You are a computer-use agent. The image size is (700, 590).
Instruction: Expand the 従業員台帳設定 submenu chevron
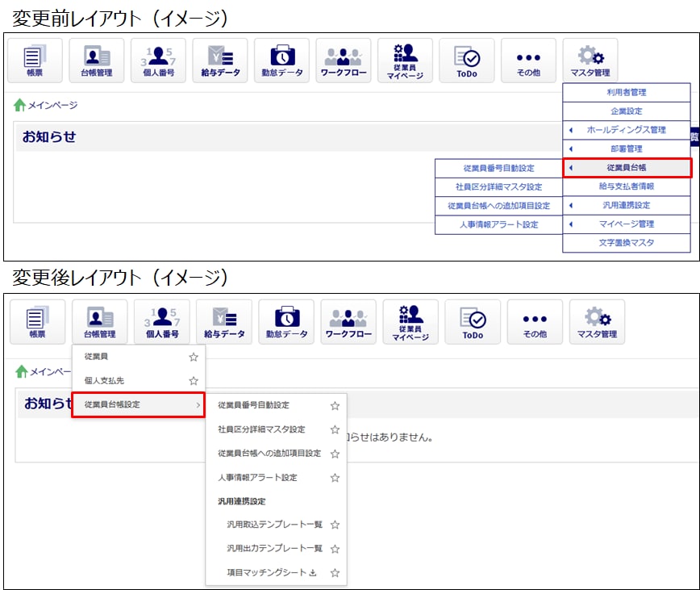[x=198, y=404]
